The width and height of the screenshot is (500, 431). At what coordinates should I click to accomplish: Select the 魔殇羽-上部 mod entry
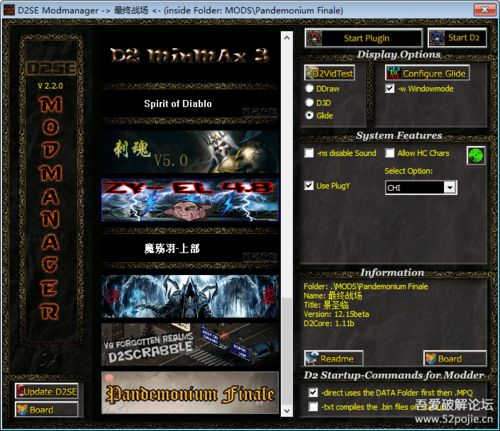(190, 248)
